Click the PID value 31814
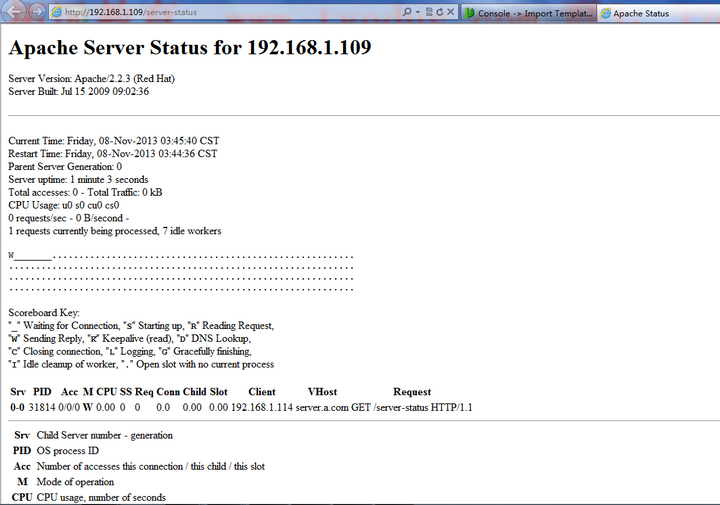The width and height of the screenshot is (720, 505). tap(42, 407)
